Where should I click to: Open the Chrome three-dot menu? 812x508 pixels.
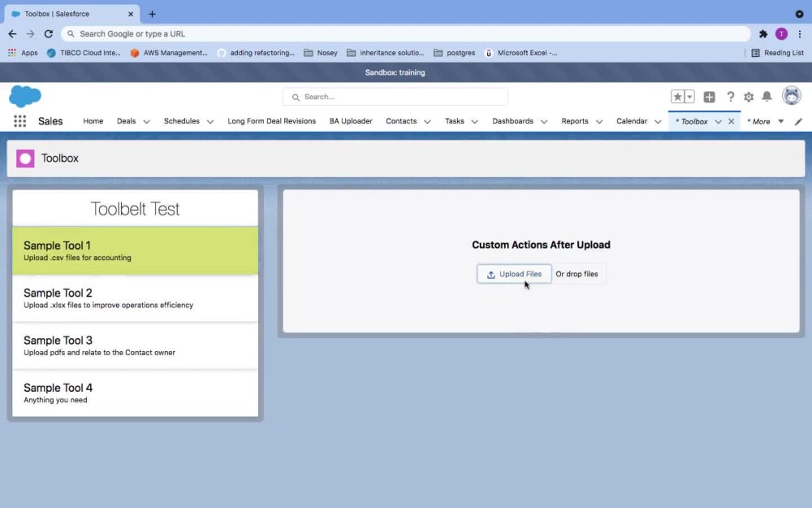[x=800, y=33]
